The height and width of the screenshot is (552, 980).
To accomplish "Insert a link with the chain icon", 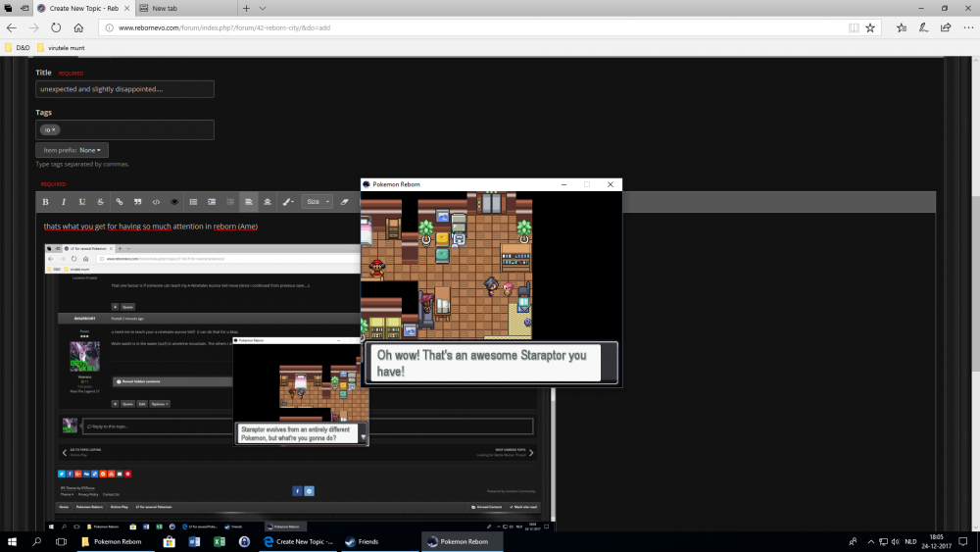I will pyautogui.click(x=119, y=202).
